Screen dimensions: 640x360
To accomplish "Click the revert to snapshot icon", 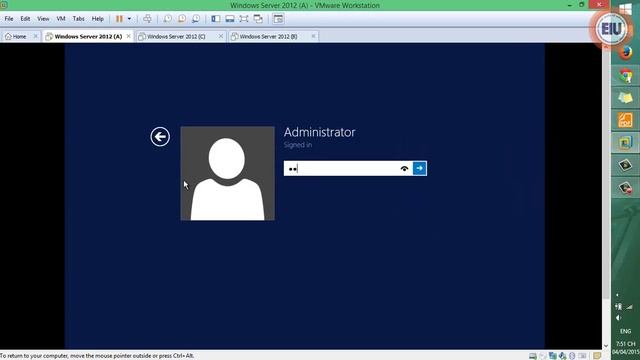I will 182,19.
